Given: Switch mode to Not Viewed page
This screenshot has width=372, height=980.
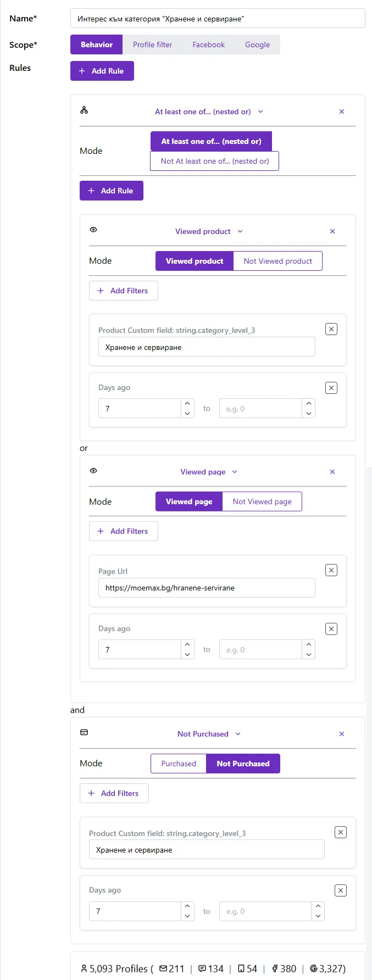Looking at the screenshot, I should click(262, 502).
